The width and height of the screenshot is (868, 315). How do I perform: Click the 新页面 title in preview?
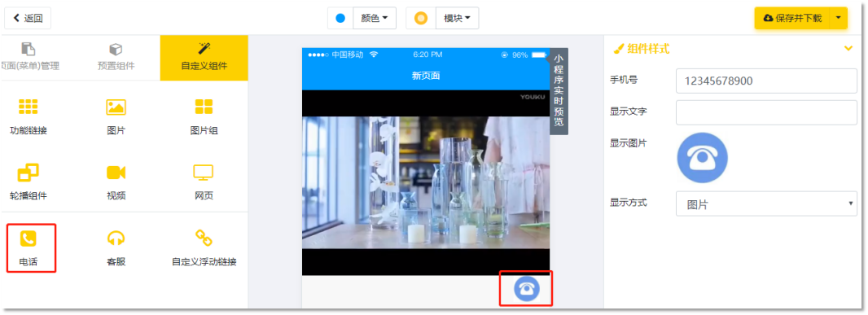[426, 76]
